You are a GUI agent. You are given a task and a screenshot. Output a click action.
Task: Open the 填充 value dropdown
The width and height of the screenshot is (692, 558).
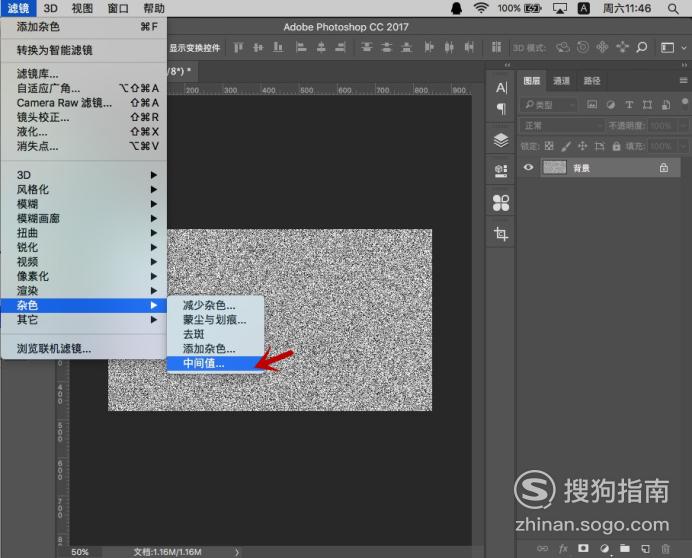684,146
